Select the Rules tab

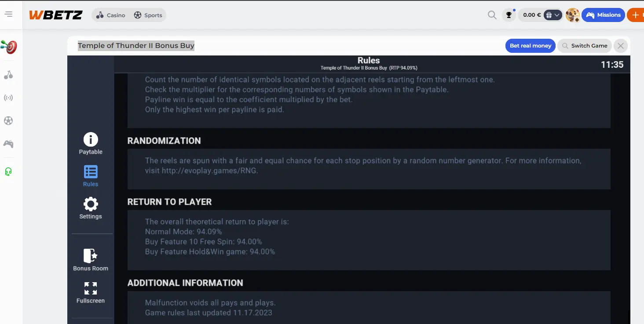coord(91,176)
